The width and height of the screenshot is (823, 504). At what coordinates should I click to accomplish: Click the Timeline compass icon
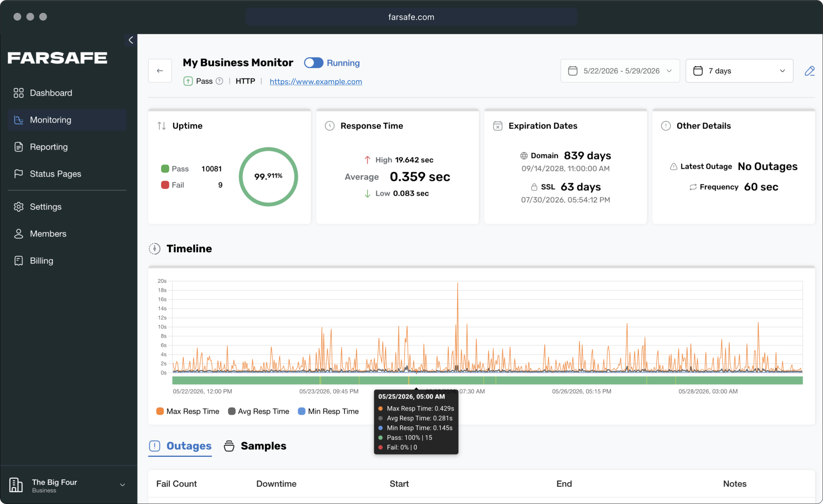coord(155,249)
